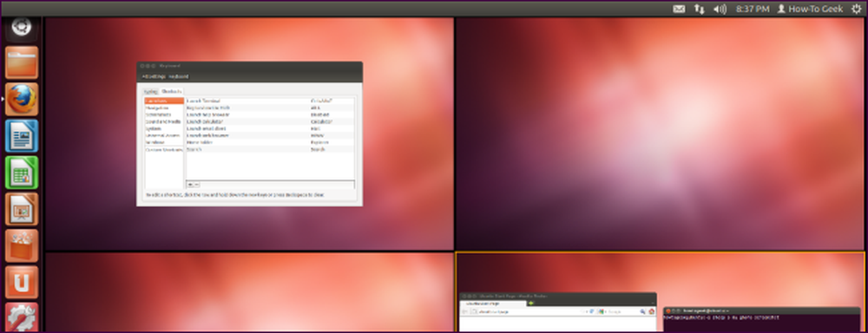Select the Sound and Media category
The image size is (868, 333).
(x=164, y=121)
